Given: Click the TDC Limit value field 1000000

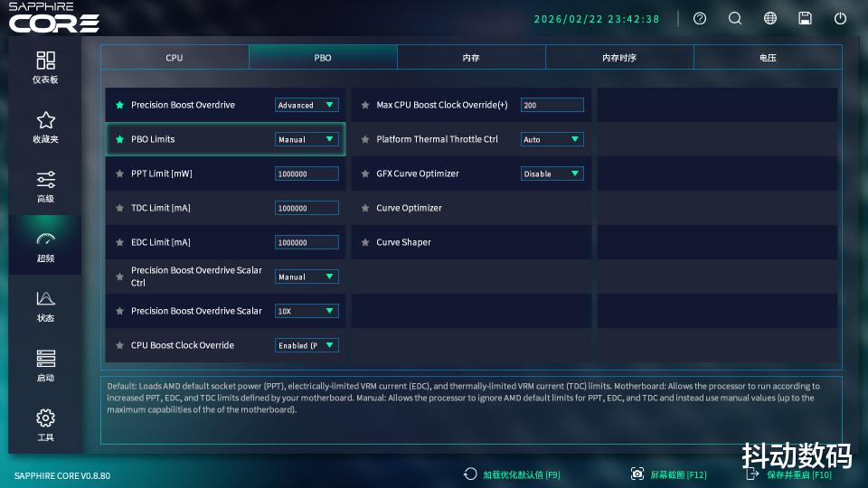Looking at the screenshot, I should point(307,208).
